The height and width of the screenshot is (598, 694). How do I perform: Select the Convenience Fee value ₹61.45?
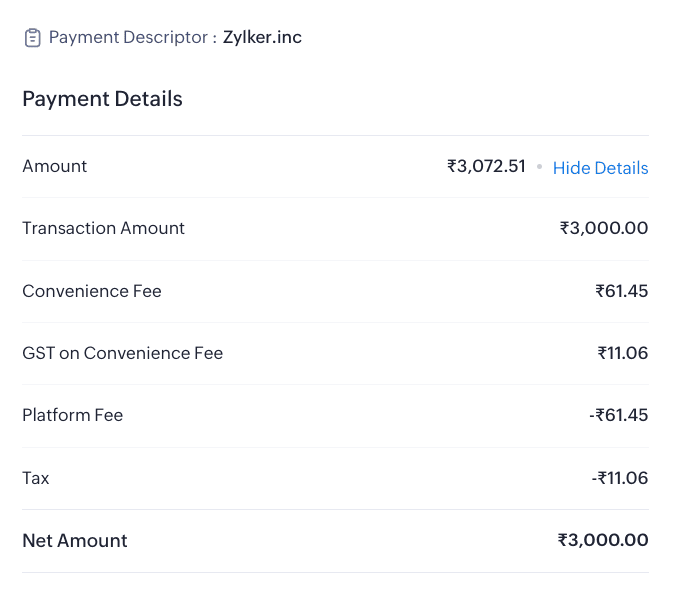[x=621, y=291]
